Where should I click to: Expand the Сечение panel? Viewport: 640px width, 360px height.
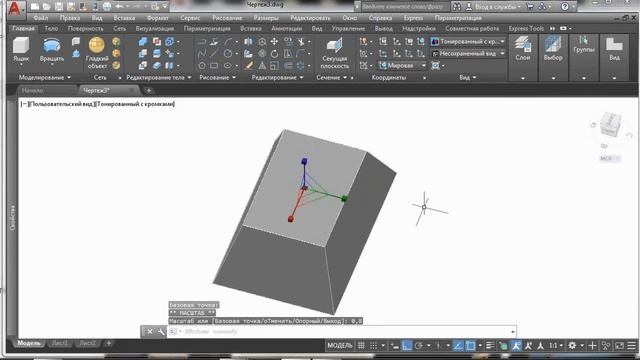click(x=331, y=78)
